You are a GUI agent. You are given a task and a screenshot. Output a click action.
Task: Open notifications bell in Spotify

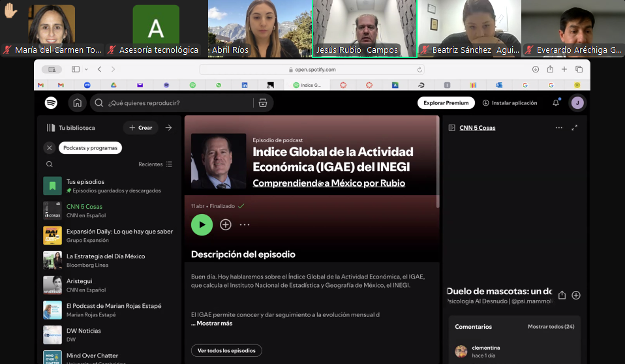556,103
